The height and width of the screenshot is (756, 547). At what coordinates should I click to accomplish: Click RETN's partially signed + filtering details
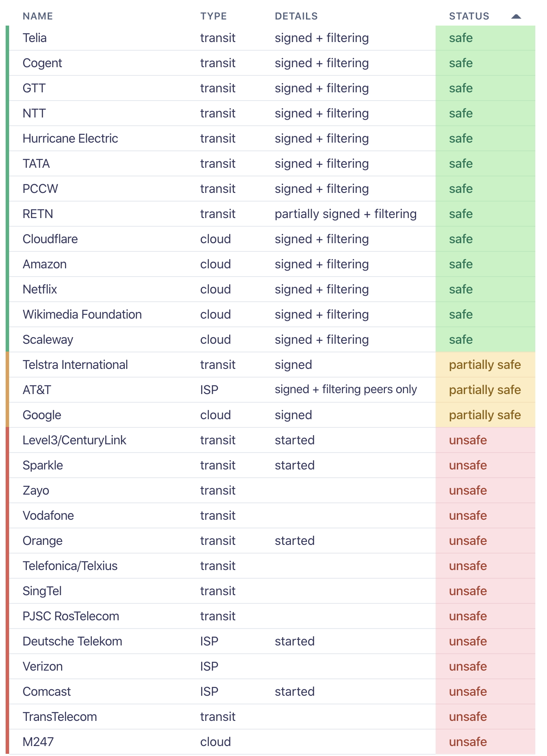345,214
